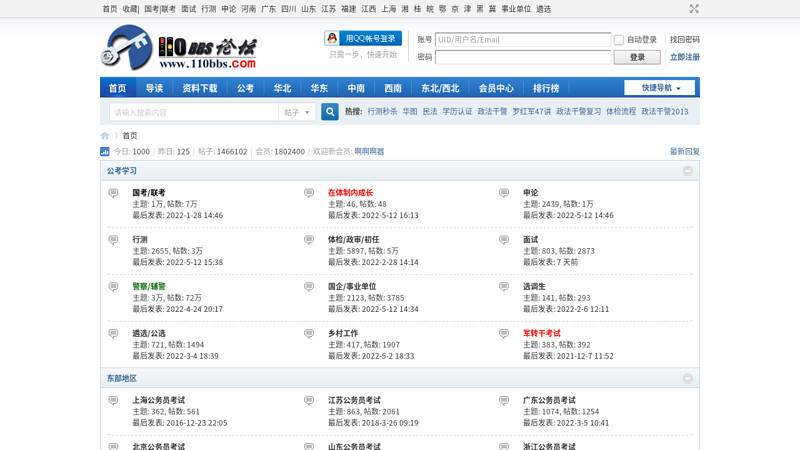Collapse the 公考学习 section

688,171
